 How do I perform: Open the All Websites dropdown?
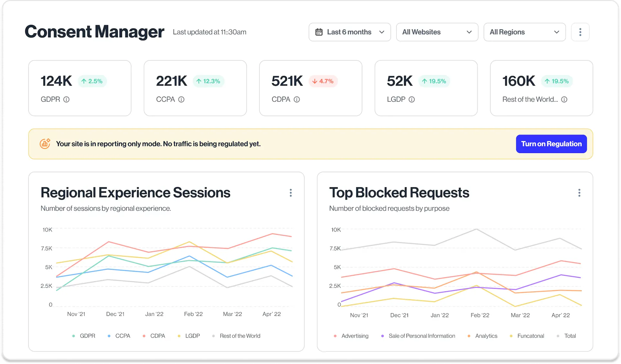click(437, 32)
